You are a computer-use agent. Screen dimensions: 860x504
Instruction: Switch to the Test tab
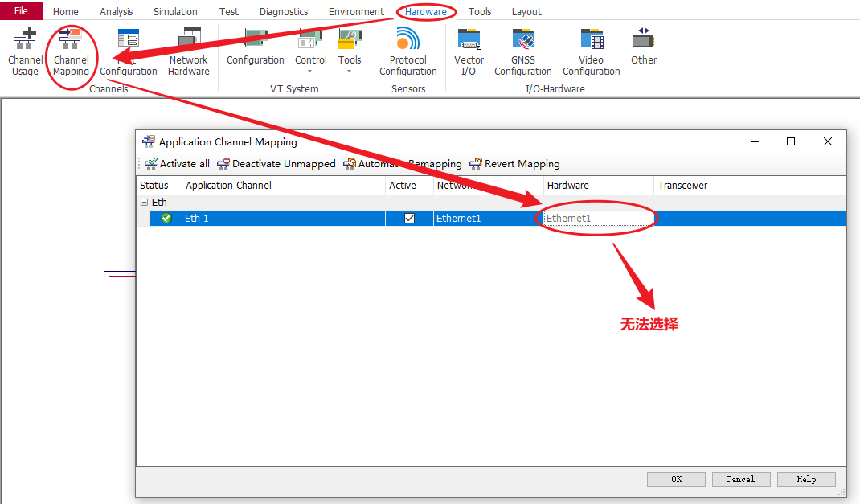(229, 11)
